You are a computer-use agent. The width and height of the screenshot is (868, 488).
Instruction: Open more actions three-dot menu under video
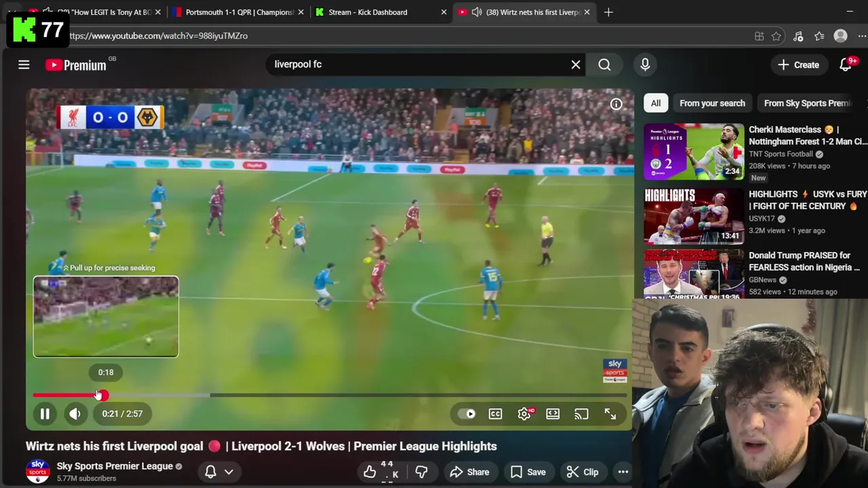(x=623, y=472)
